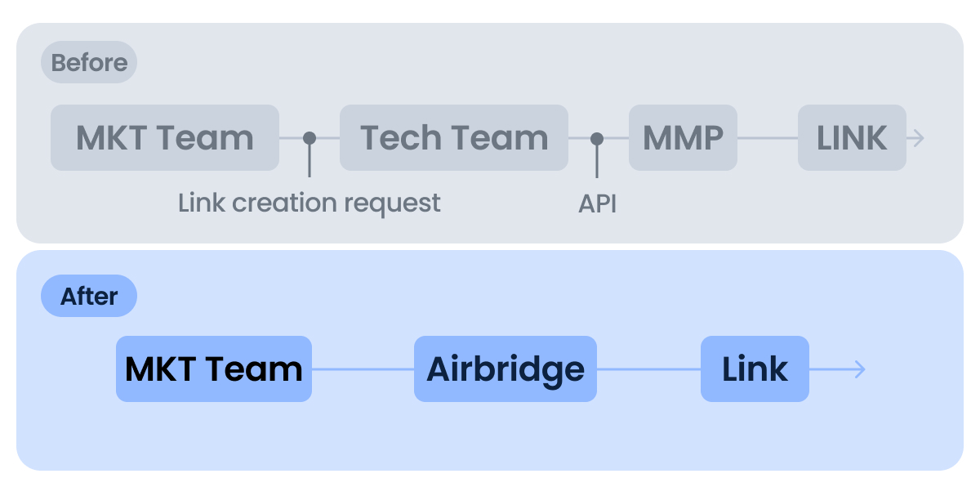Screen dimensions: 980x487
Task: Click line between blue MKT Team and Airbridge
Action: (x=363, y=369)
